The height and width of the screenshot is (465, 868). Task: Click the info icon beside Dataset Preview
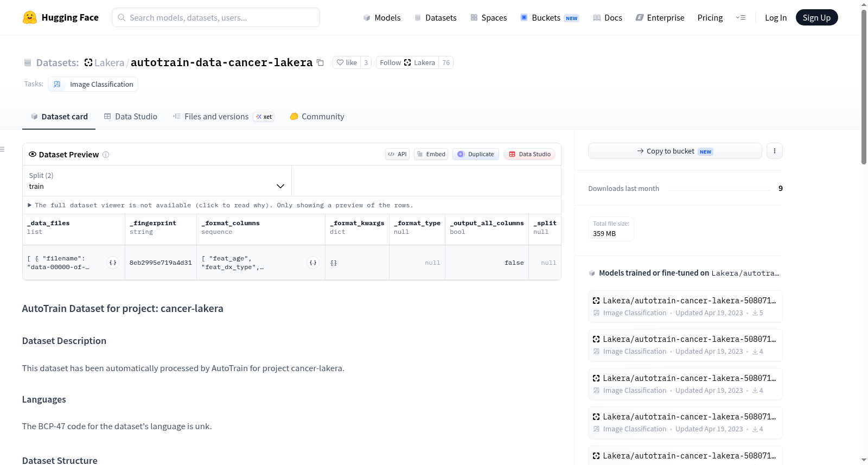(x=106, y=155)
